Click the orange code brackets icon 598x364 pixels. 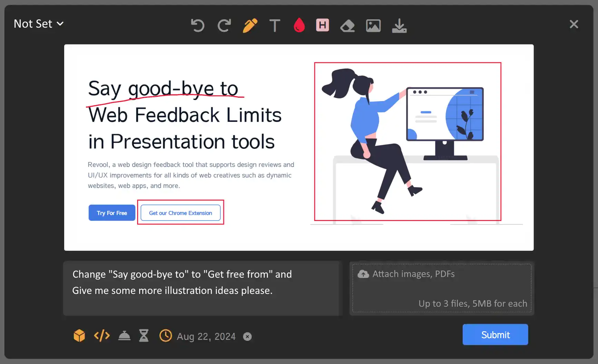(102, 335)
